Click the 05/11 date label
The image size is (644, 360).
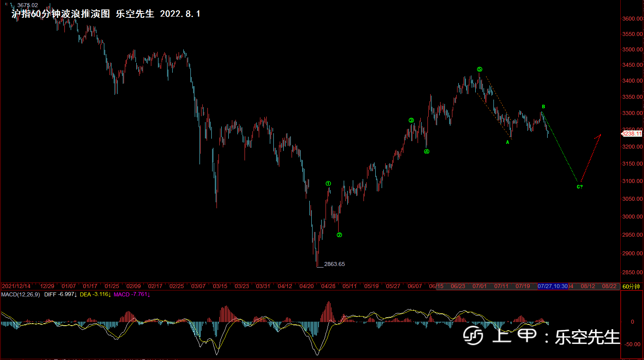coord(350,286)
